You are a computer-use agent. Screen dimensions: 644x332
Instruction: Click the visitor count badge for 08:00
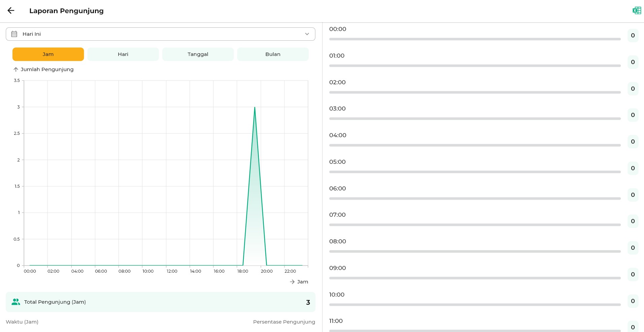[633, 248]
